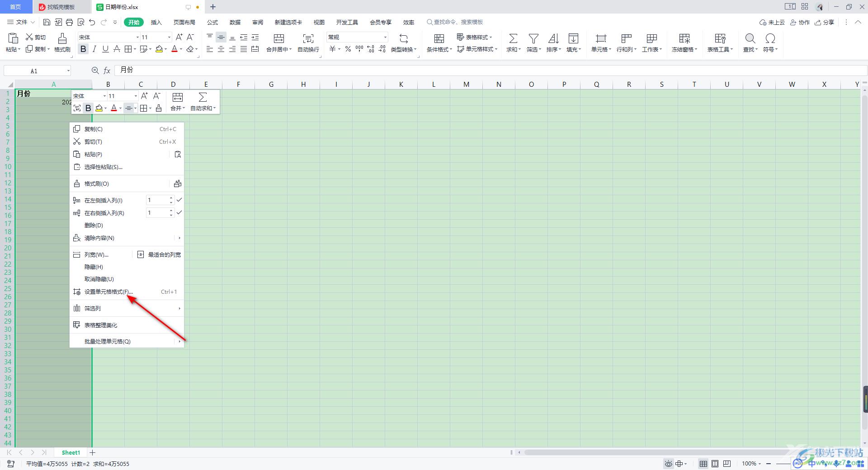The image size is (868, 470).
Task: Click the Symbol (符号) omega icon
Action: 770,38
